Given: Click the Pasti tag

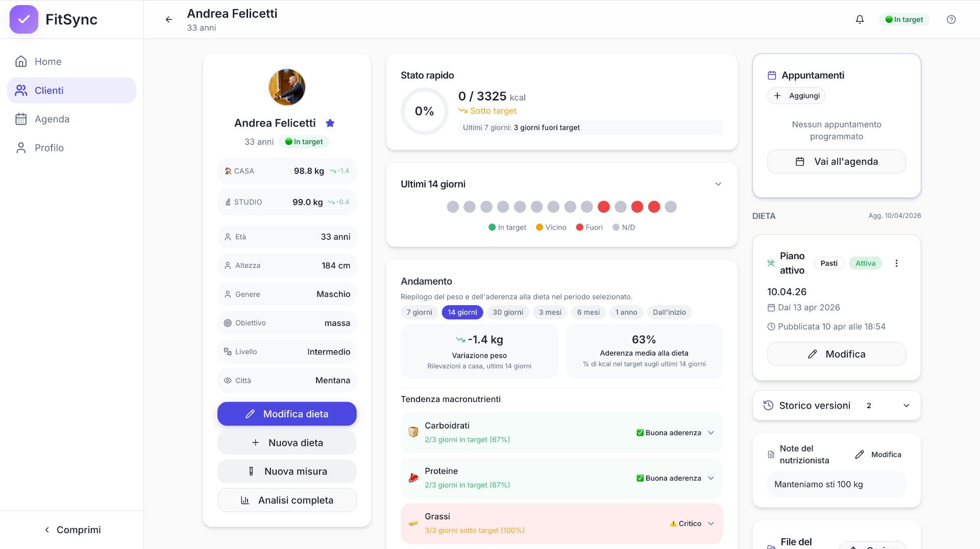Looking at the screenshot, I should (x=829, y=263).
